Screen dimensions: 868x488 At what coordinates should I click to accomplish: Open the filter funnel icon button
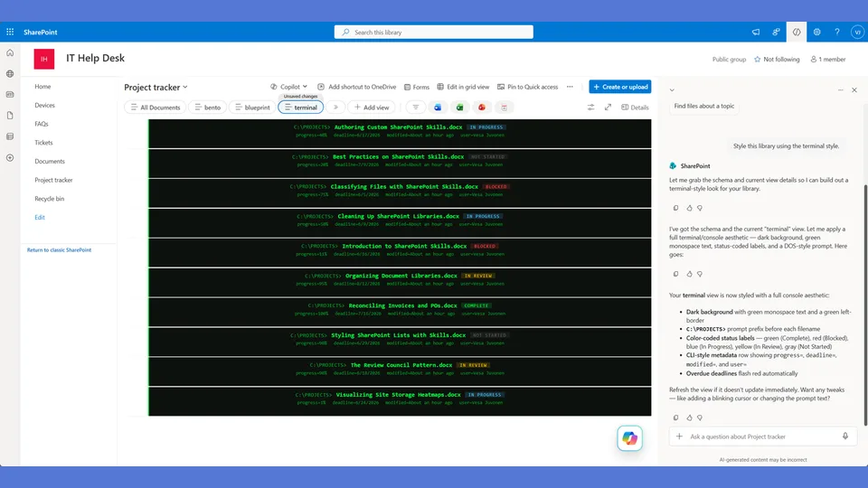[416, 108]
